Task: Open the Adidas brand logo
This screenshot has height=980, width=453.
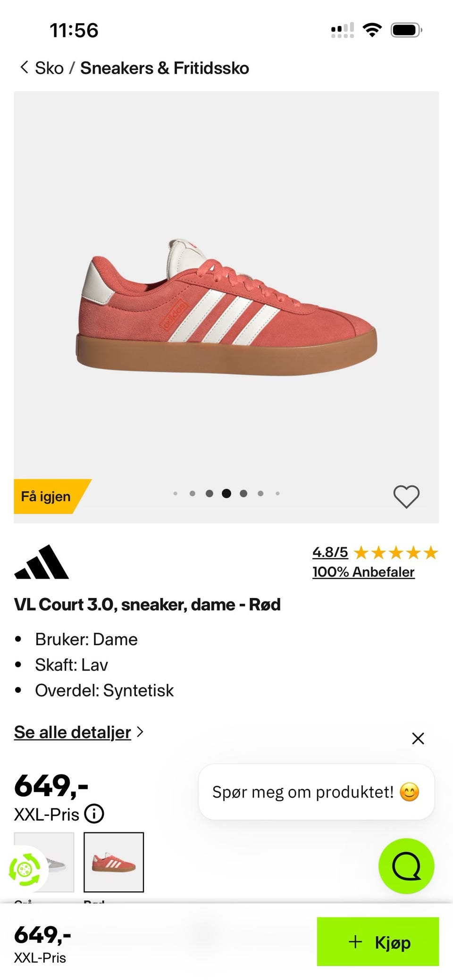Action: [42, 562]
